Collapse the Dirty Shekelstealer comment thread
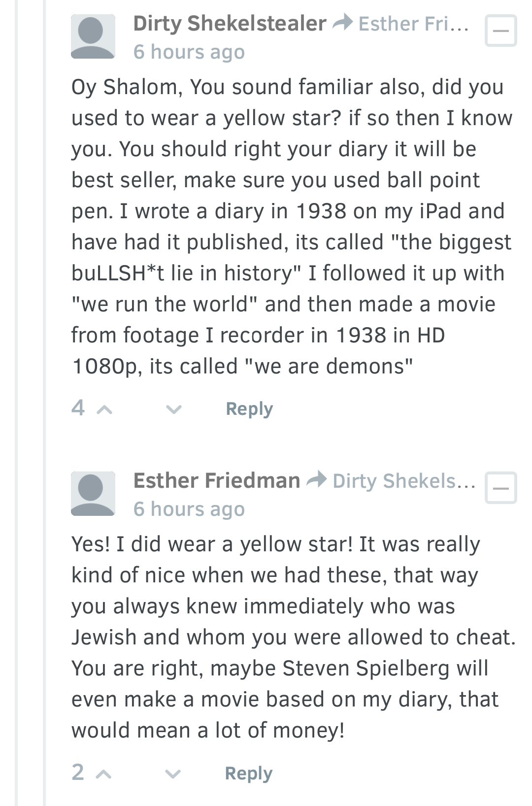 coord(501,31)
